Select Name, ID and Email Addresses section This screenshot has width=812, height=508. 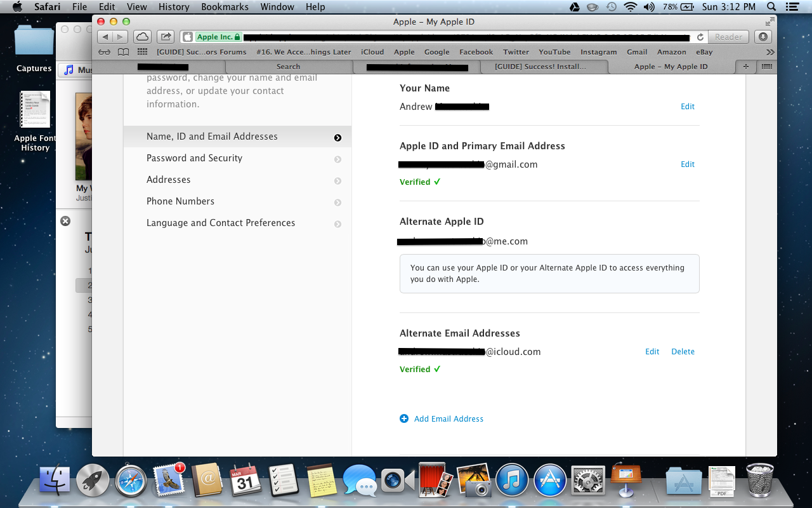point(237,137)
